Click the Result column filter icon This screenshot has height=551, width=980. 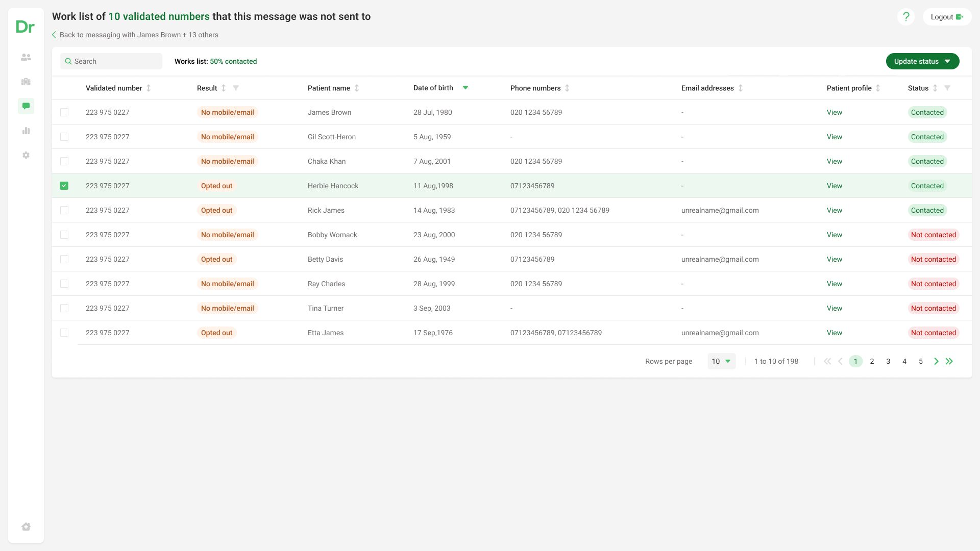coord(236,88)
